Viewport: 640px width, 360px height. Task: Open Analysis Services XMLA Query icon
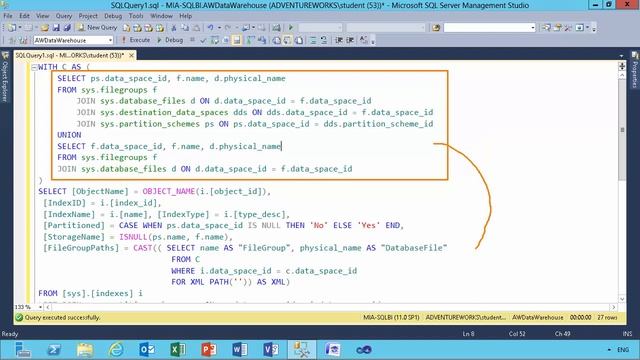[160, 28]
